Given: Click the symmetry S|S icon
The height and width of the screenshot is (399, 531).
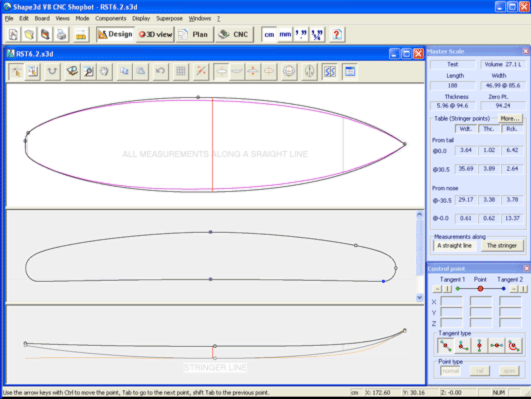Looking at the screenshot, I should (x=330, y=71).
